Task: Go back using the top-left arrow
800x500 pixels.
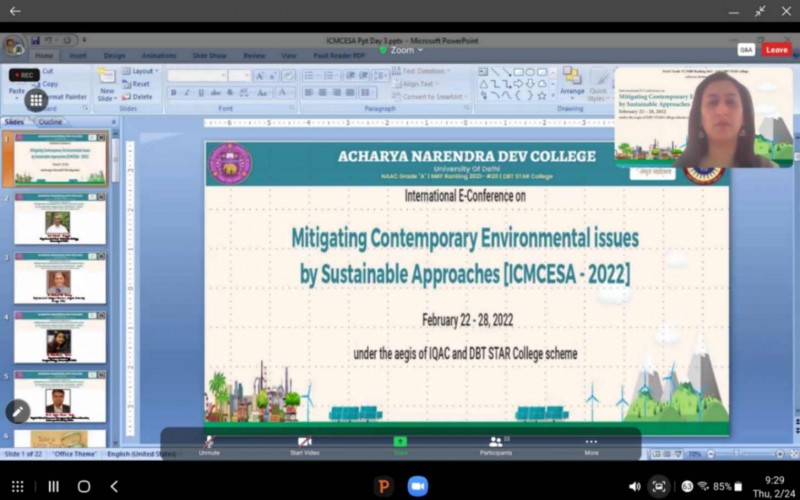Action: point(15,11)
